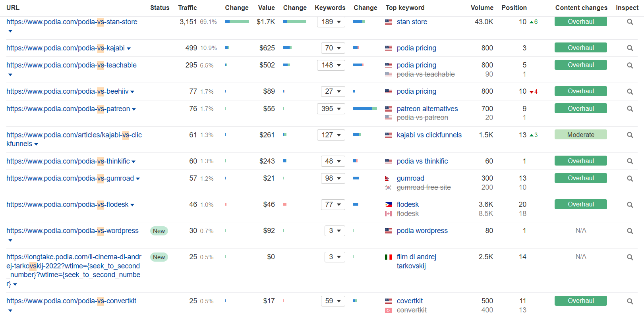Expand arrow next to podia-vs-kajabi URL

pos(129,49)
